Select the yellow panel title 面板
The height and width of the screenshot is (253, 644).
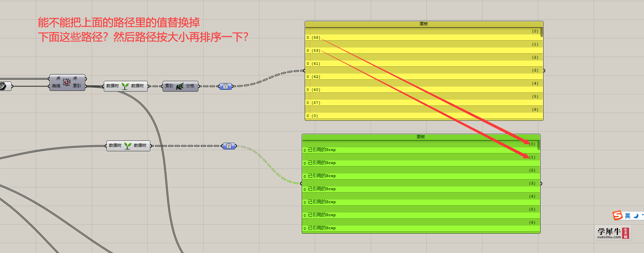coord(424,24)
